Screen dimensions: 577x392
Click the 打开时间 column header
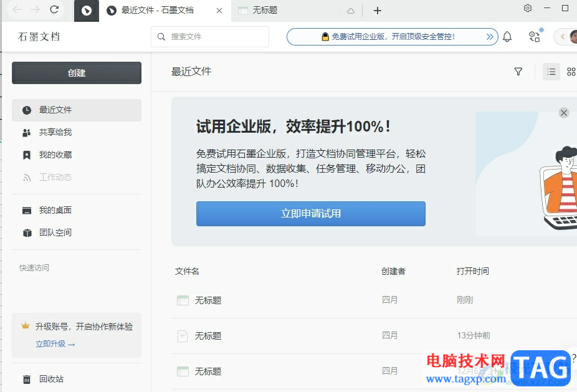coord(472,271)
